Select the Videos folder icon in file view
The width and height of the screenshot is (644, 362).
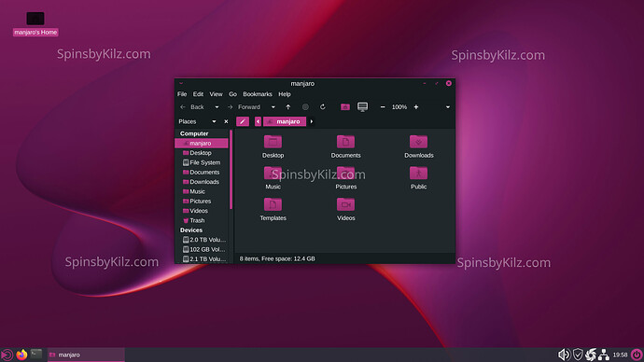point(345,204)
